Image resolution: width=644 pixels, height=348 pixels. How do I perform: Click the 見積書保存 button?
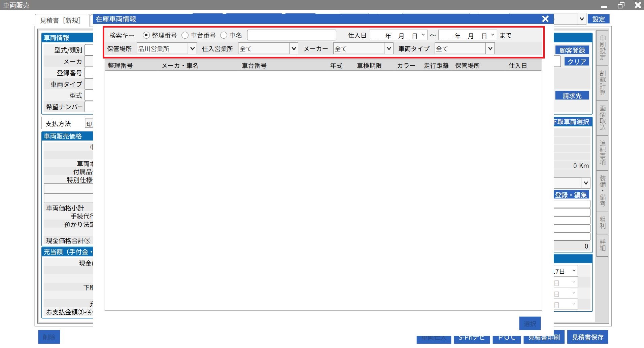pyautogui.click(x=587, y=337)
